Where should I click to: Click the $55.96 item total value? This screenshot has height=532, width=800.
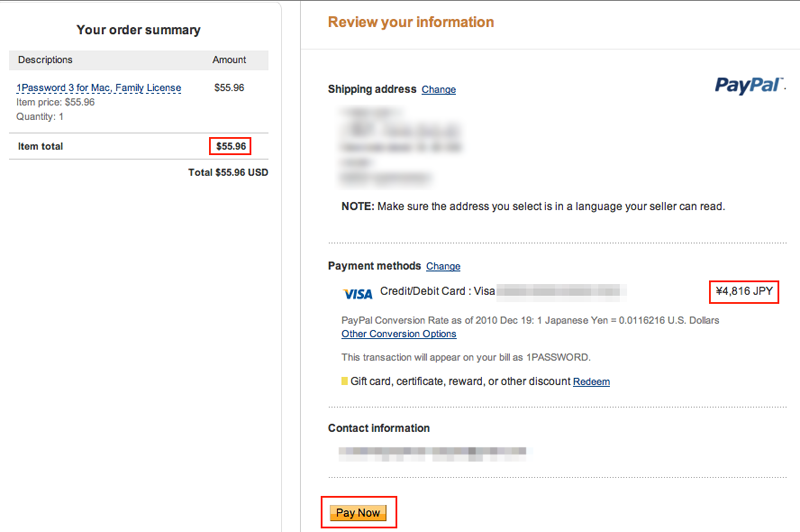pyautogui.click(x=231, y=146)
